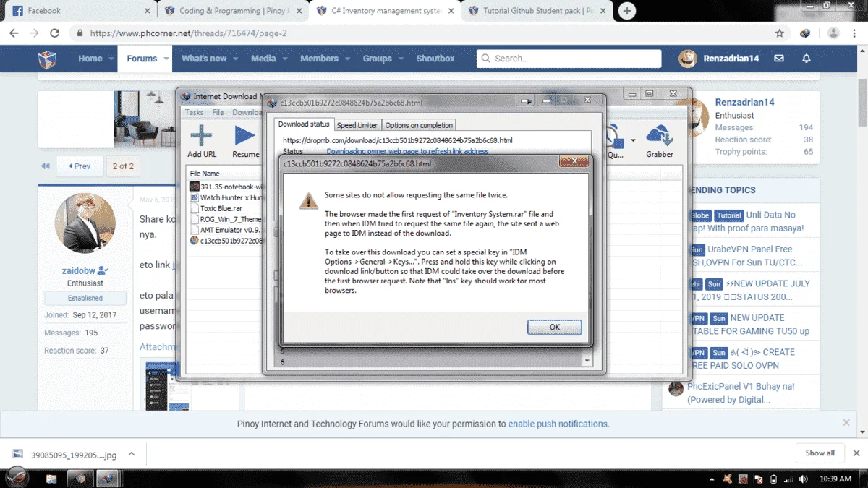Open the Chrome three-dot menu
Image resolution: width=868 pixels, height=488 pixels.
pyautogui.click(x=855, y=33)
